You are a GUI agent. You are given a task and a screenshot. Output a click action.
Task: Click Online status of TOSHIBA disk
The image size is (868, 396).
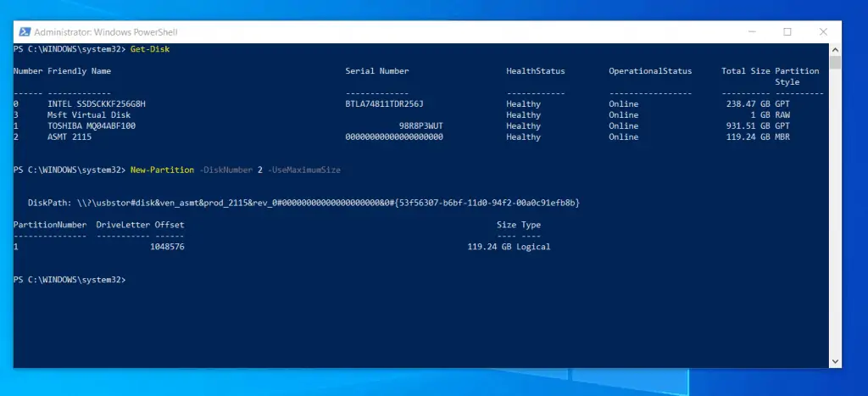click(x=623, y=126)
